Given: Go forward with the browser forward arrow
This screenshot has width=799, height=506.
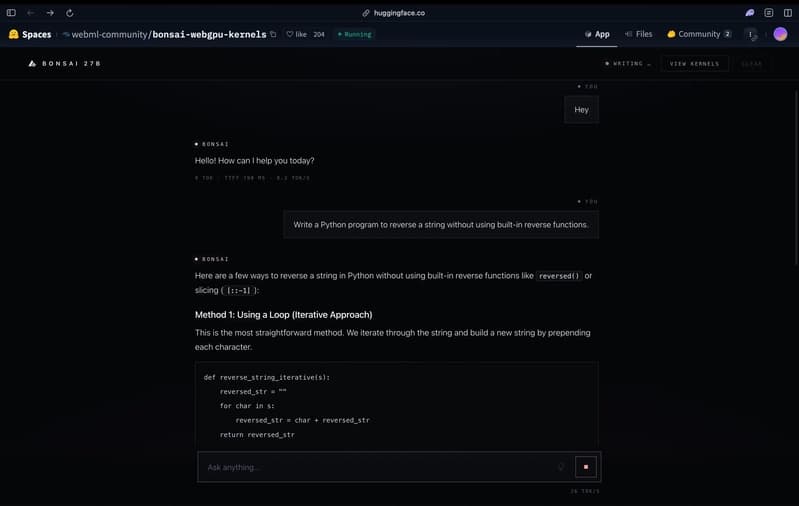Looking at the screenshot, I should click(x=50, y=13).
